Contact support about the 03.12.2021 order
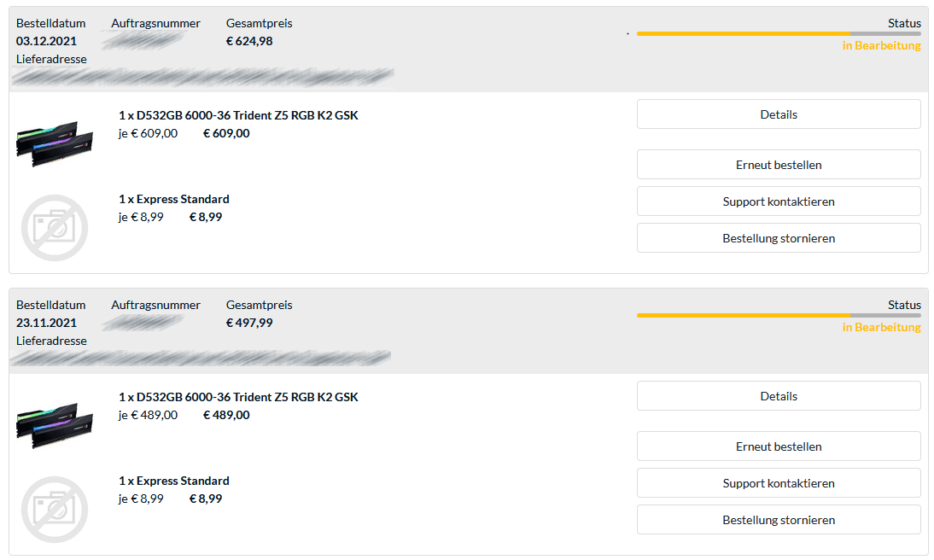This screenshot has height=560, width=934. 779,201
